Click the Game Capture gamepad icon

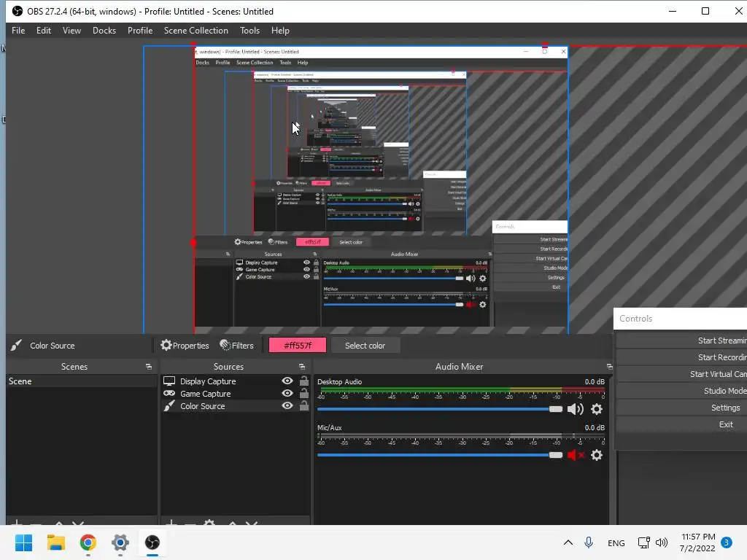pos(169,393)
